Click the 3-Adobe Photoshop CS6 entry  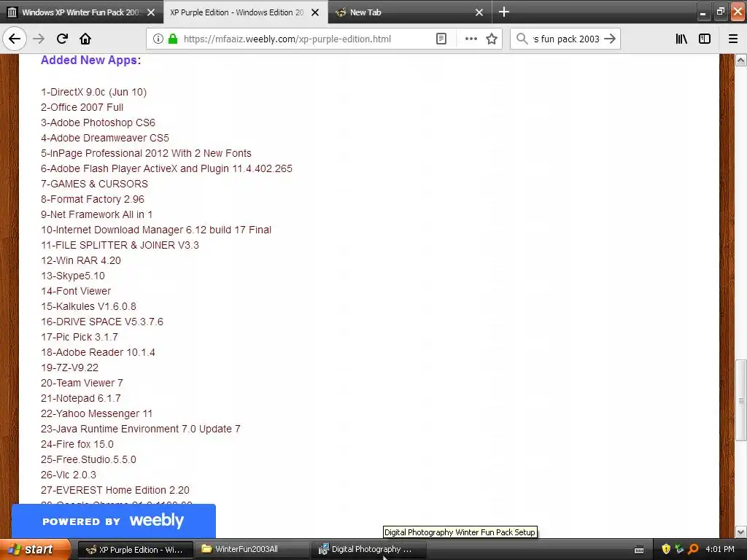click(98, 122)
